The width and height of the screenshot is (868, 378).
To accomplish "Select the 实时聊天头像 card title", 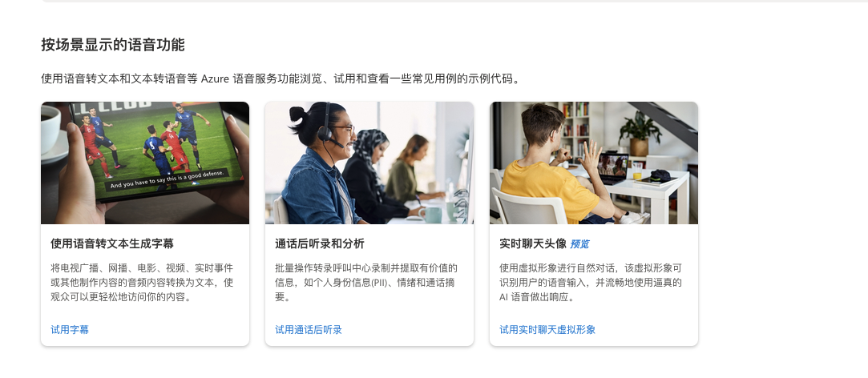I will pos(532,243).
